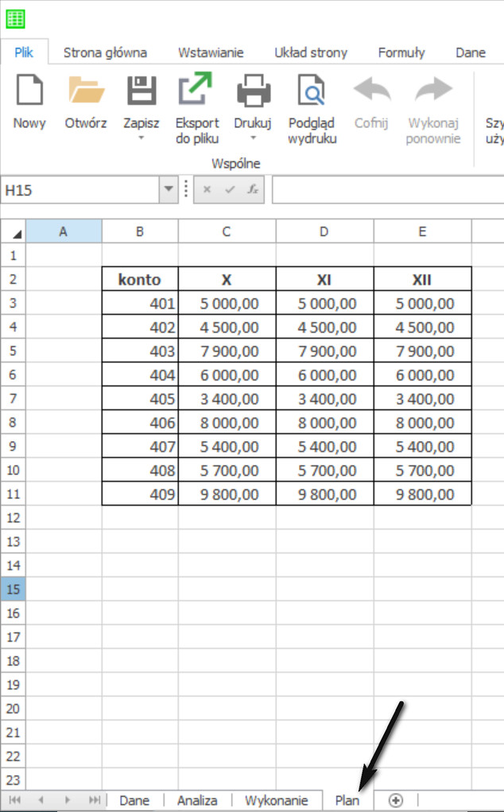Select the Wykonanie sheet tab

276,800
